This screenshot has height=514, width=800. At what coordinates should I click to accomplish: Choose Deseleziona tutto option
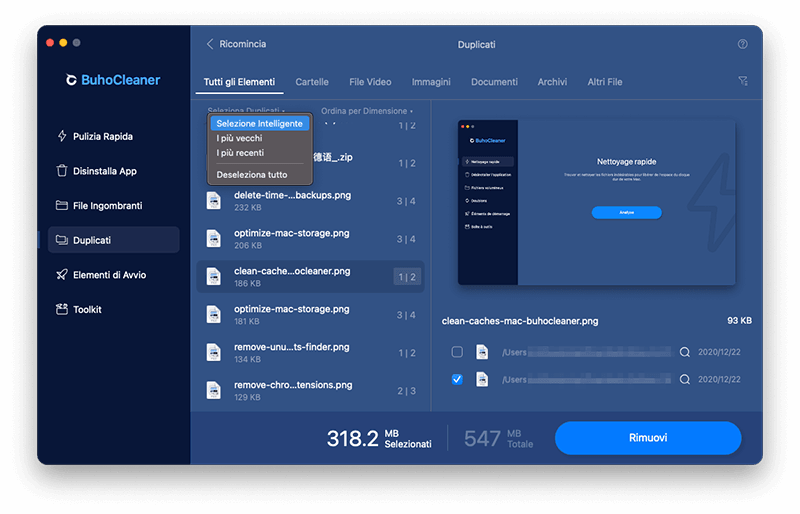(252, 175)
